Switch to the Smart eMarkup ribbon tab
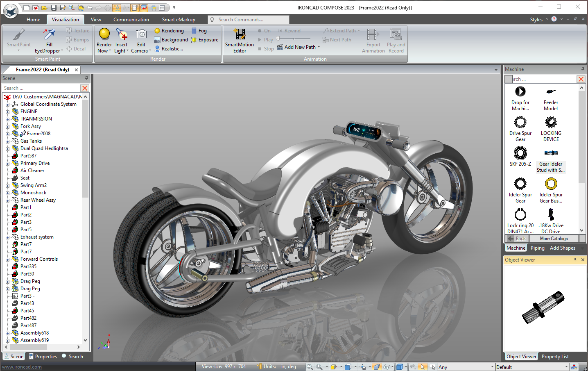 point(179,19)
